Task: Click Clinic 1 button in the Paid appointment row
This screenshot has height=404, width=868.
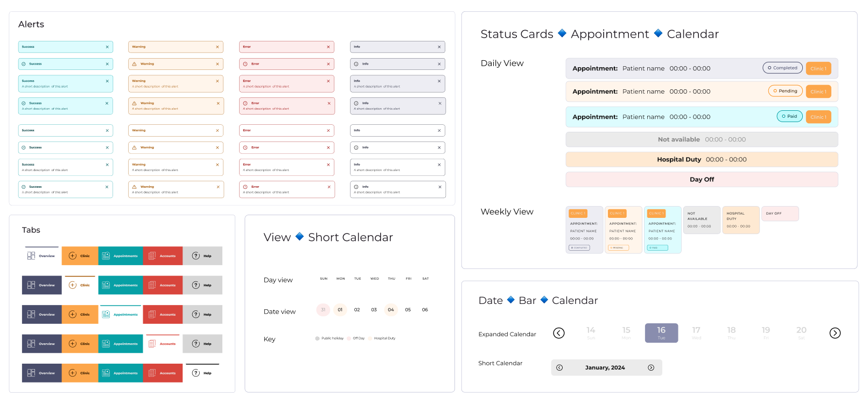Action: pyautogui.click(x=818, y=117)
